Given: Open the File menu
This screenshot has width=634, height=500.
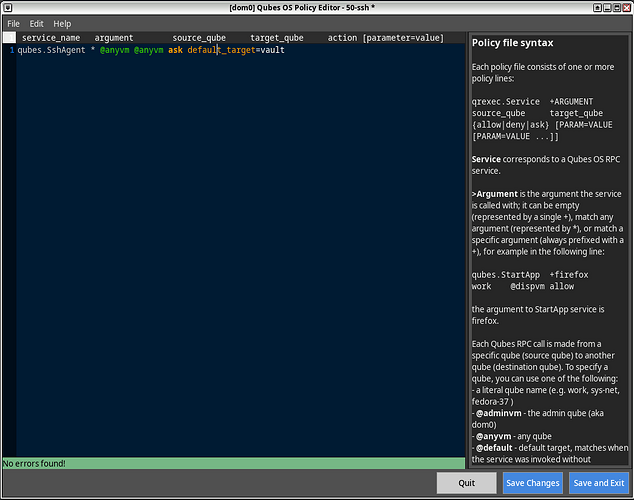Looking at the screenshot, I should click(13, 24).
